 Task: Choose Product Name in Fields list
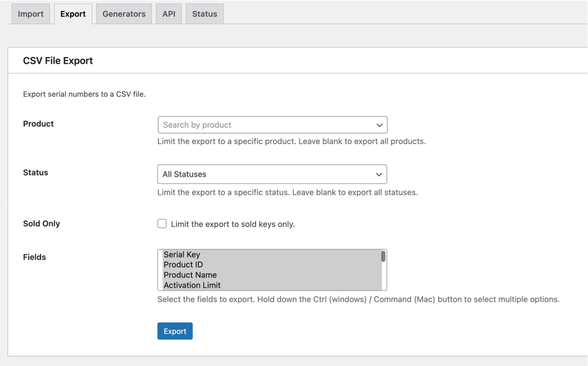pyautogui.click(x=272, y=275)
